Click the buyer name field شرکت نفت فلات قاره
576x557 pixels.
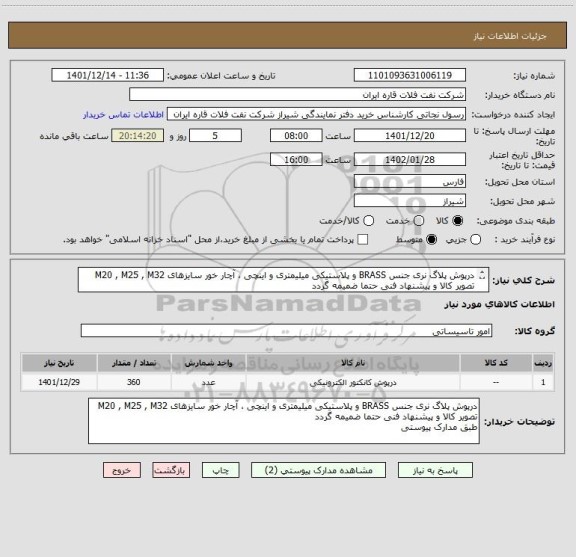click(x=297, y=94)
